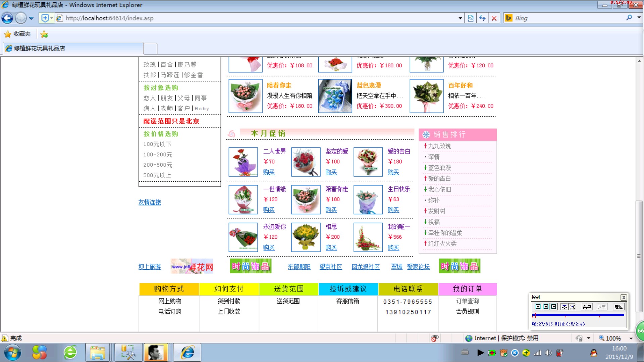The image size is (644, 362).
Task: Open a new blank tab
Action: tap(151, 48)
